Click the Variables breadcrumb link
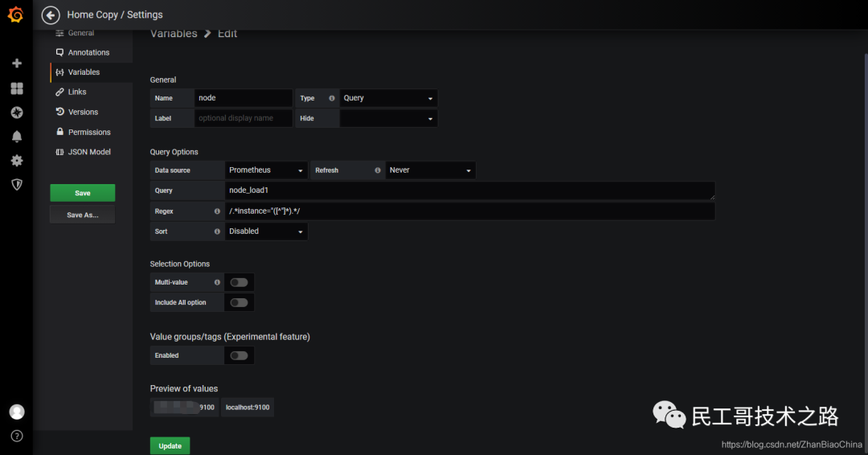This screenshot has width=868, height=455. tap(174, 33)
